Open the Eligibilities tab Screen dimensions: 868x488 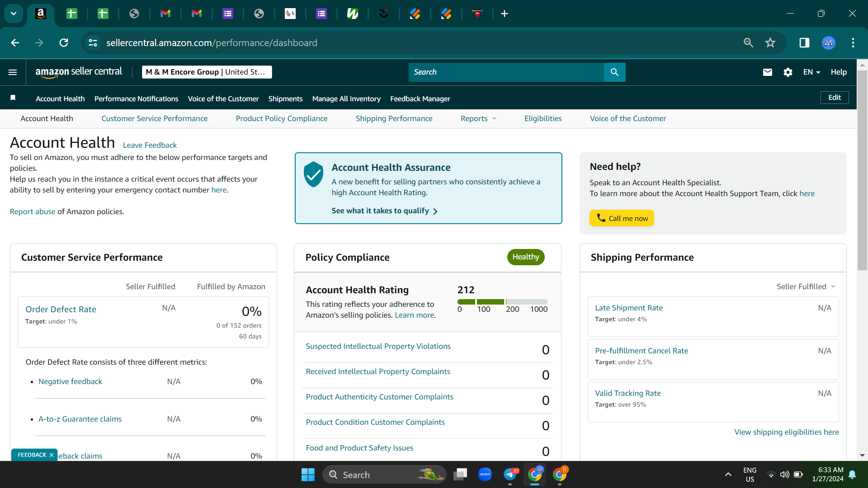coord(543,118)
